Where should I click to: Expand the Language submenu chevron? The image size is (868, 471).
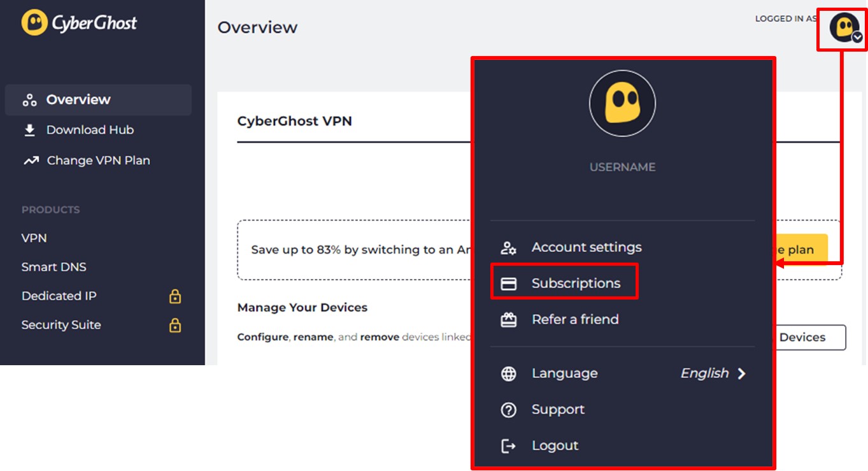coord(741,373)
